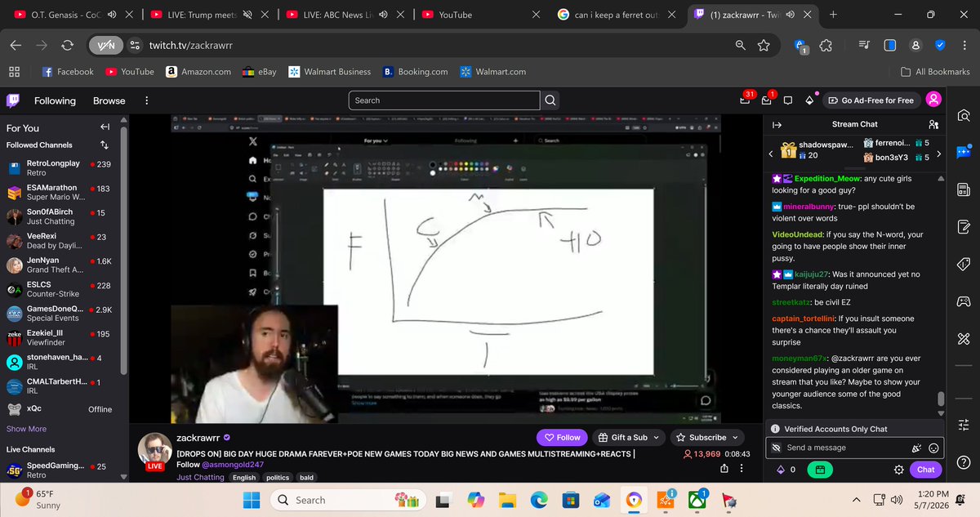
Task: Expand the Subscribe dropdown
Action: (706, 437)
